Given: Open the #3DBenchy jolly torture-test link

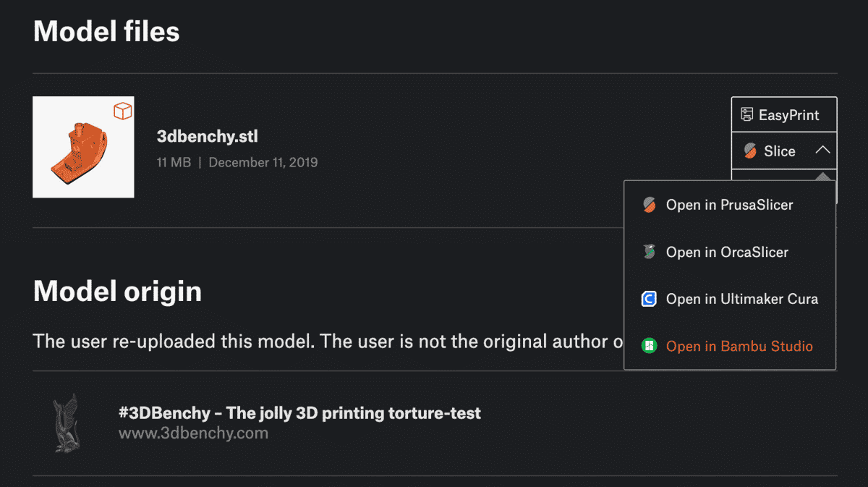Looking at the screenshot, I should point(300,413).
